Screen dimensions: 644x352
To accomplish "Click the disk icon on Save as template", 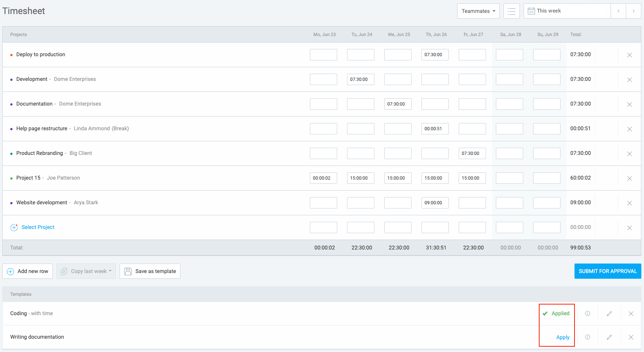I will point(128,271).
